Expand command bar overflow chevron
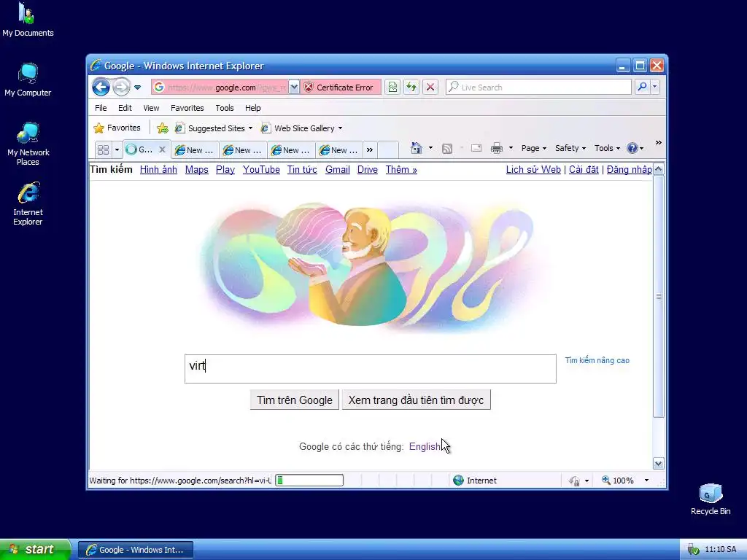This screenshot has height=560, width=747. [x=659, y=142]
